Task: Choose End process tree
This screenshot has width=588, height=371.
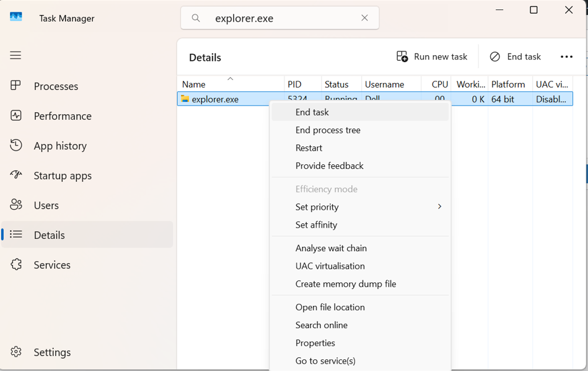Action: click(x=360, y=130)
